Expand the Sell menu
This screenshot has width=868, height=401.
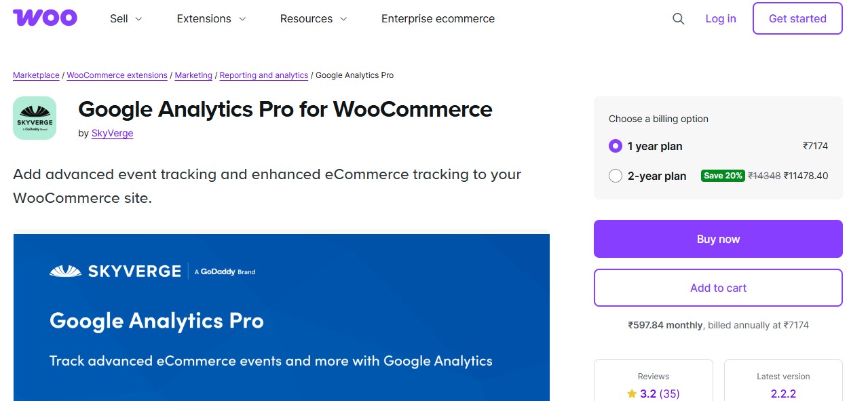tap(125, 18)
